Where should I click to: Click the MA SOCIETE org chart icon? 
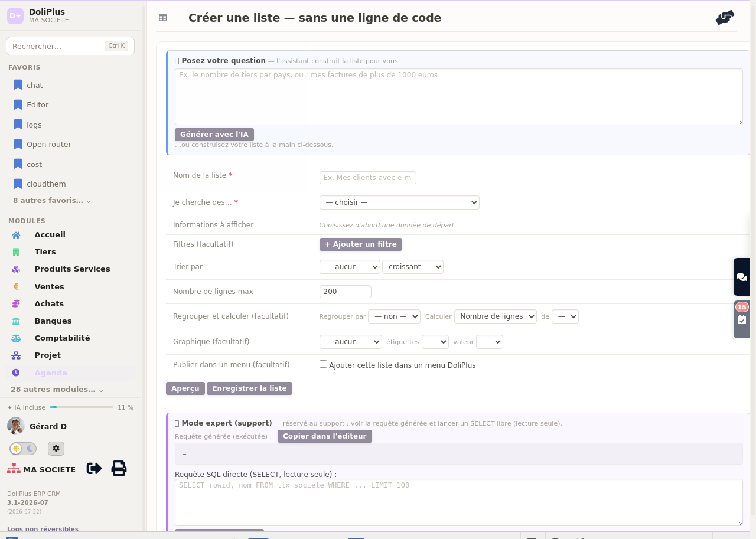(x=14, y=469)
